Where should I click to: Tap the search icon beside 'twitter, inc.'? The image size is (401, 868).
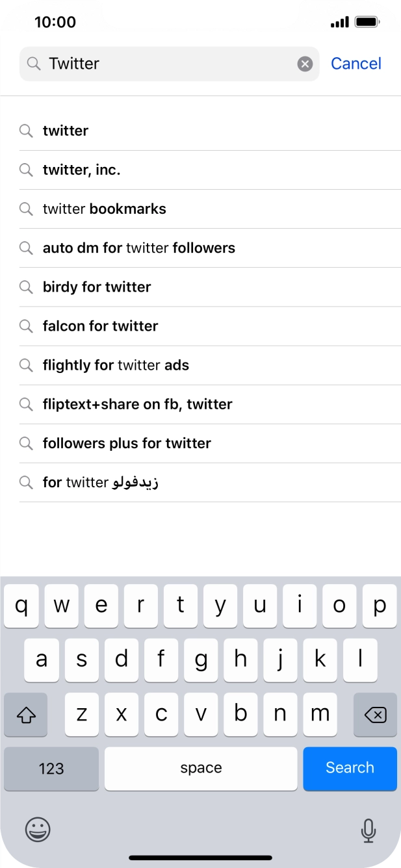[x=27, y=170]
